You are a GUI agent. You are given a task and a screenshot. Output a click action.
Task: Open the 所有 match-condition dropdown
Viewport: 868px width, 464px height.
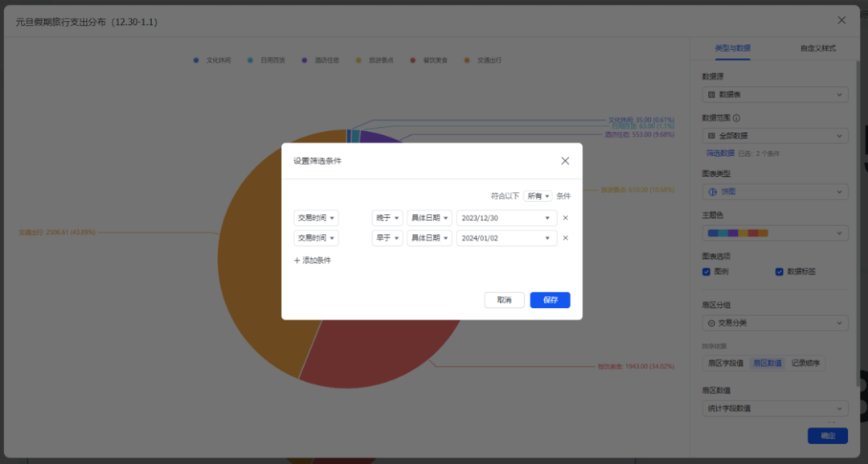tap(538, 196)
